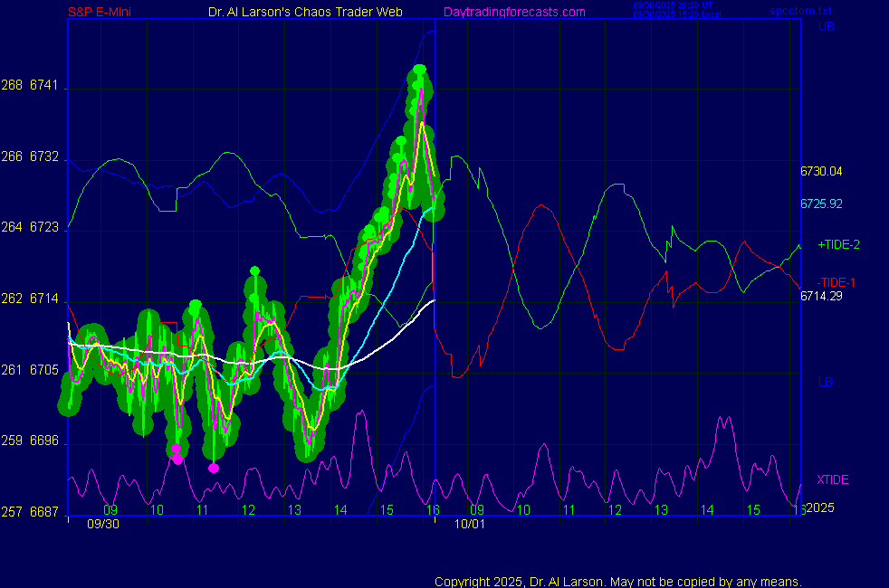This screenshot has width=889, height=588.
Task: Click the copyright notice at the bottom
Action: click(x=618, y=581)
